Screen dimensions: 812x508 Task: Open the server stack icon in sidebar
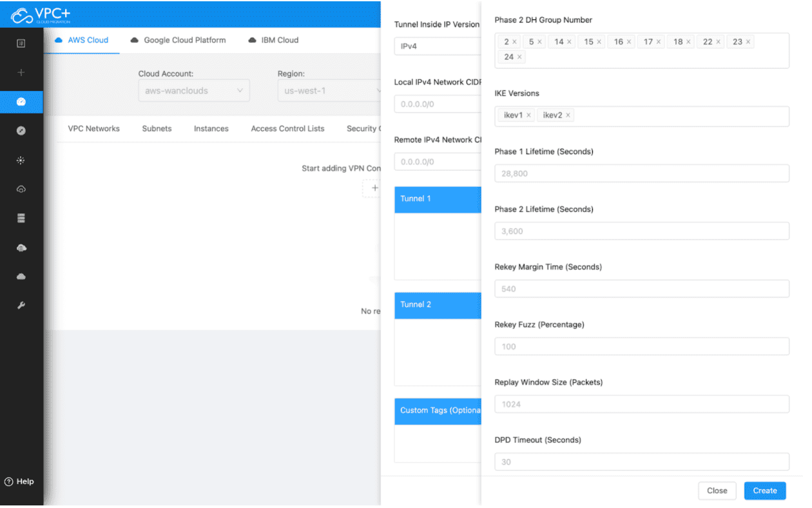coord(21,219)
